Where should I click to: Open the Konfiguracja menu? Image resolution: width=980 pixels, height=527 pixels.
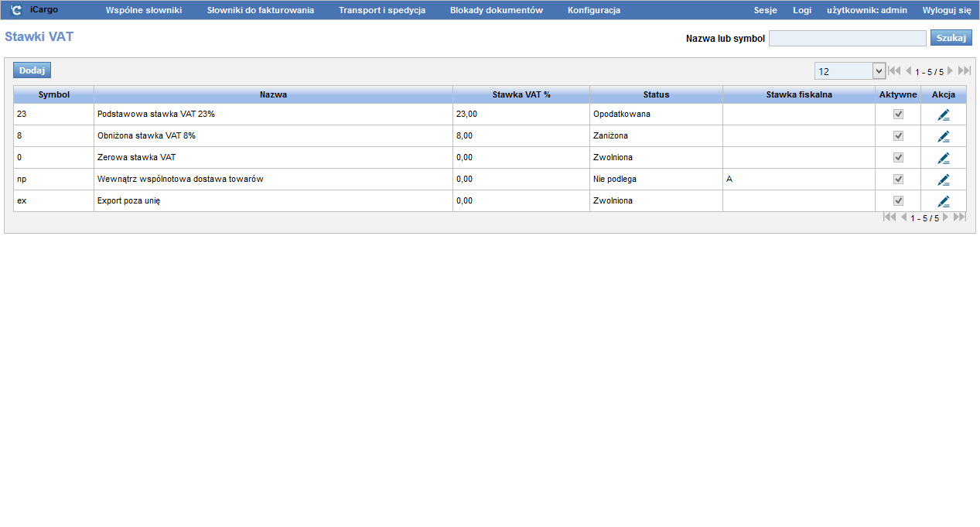(x=593, y=10)
